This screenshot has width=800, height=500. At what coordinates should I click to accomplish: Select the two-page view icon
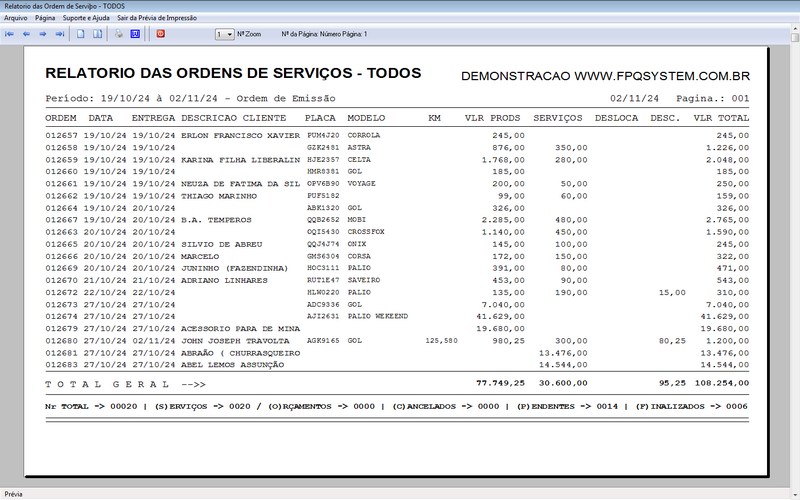[97, 34]
